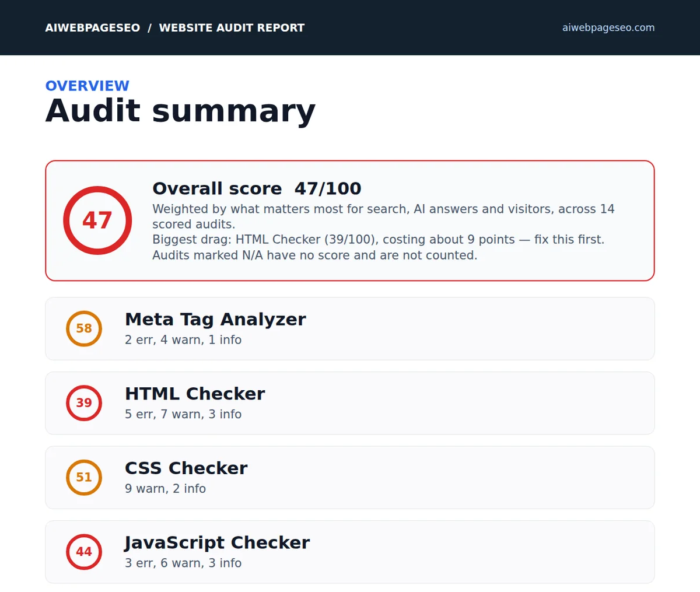Click the Audits marked N/A note
The height and width of the screenshot is (592, 700).
pyautogui.click(x=314, y=255)
